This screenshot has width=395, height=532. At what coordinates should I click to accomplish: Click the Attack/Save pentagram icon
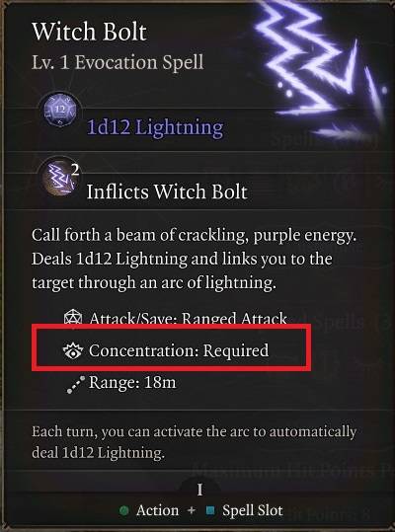point(73,318)
